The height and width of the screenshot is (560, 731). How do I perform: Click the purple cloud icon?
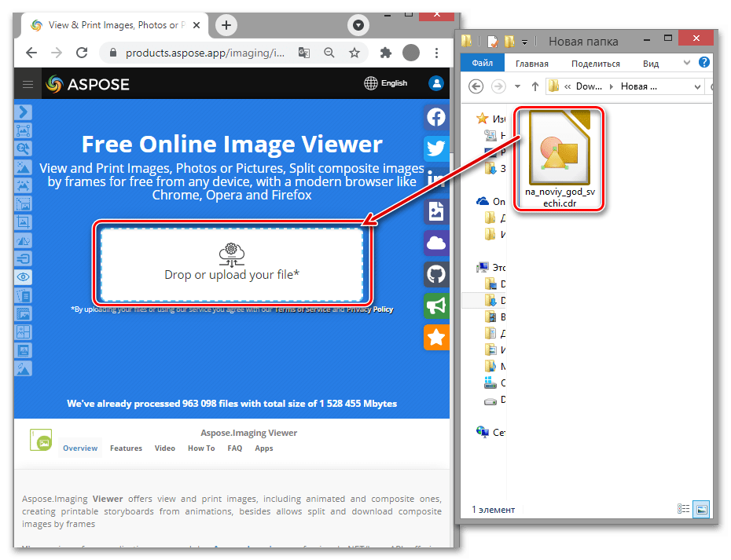(436, 243)
